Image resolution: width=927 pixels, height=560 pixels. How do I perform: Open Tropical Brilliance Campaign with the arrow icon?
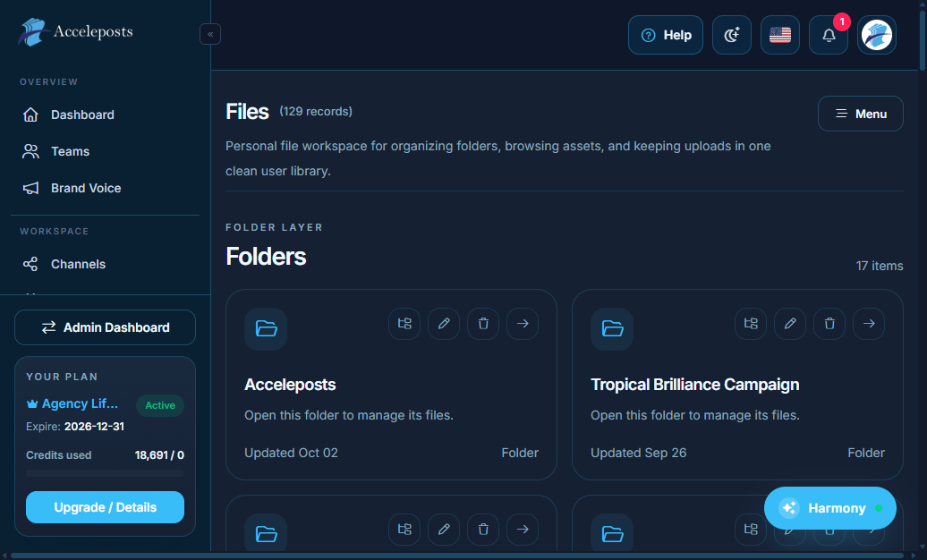tap(869, 324)
